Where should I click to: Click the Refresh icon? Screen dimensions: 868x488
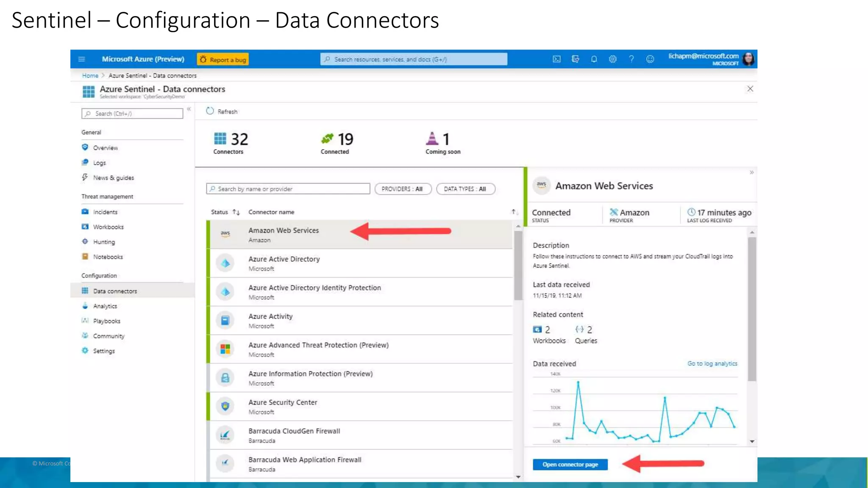click(x=210, y=111)
